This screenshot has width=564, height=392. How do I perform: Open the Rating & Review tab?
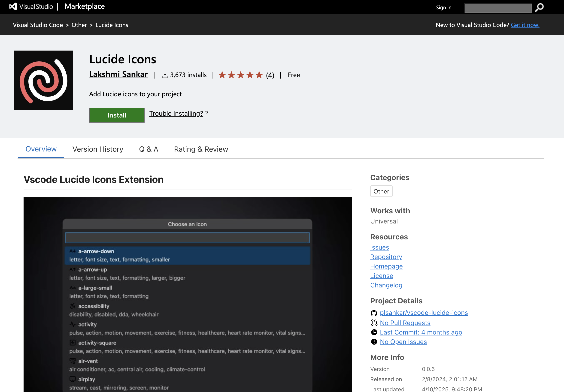point(201,149)
